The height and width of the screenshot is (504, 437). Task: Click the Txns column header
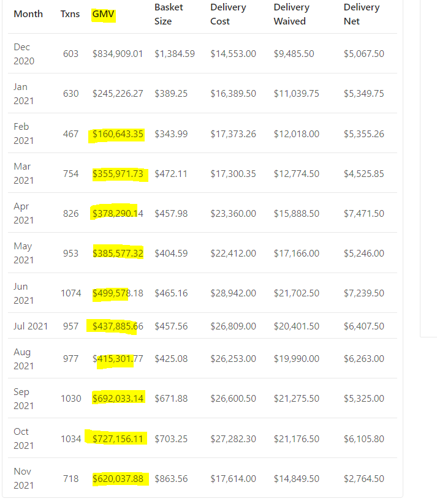70,14
